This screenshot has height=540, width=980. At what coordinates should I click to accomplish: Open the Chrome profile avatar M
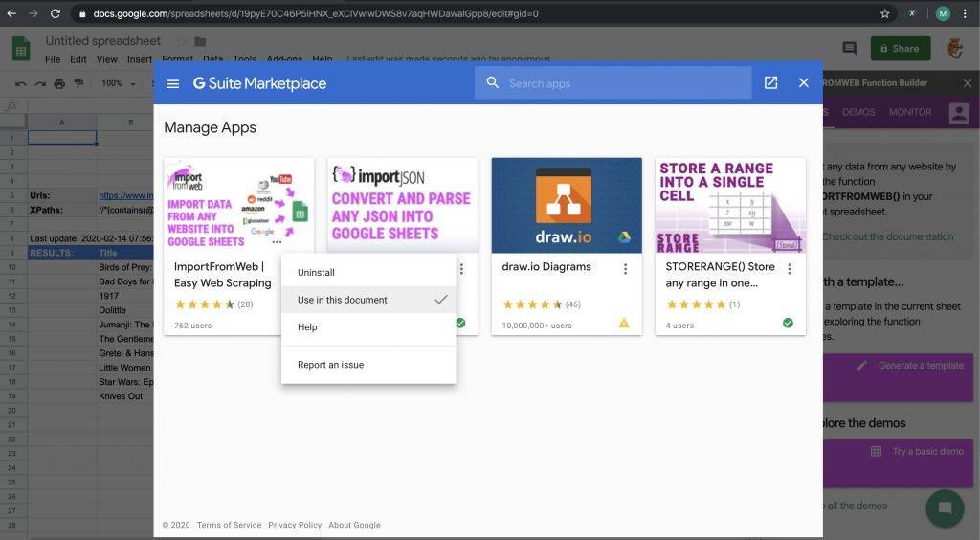click(x=943, y=13)
